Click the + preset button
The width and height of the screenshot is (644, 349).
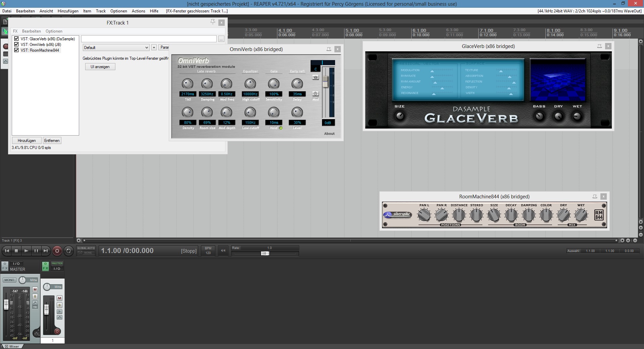pyautogui.click(x=154, y=47)
